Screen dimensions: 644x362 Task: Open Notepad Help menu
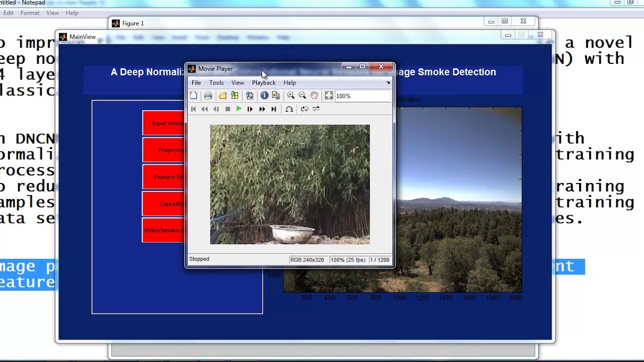click(x=72, y=13)
